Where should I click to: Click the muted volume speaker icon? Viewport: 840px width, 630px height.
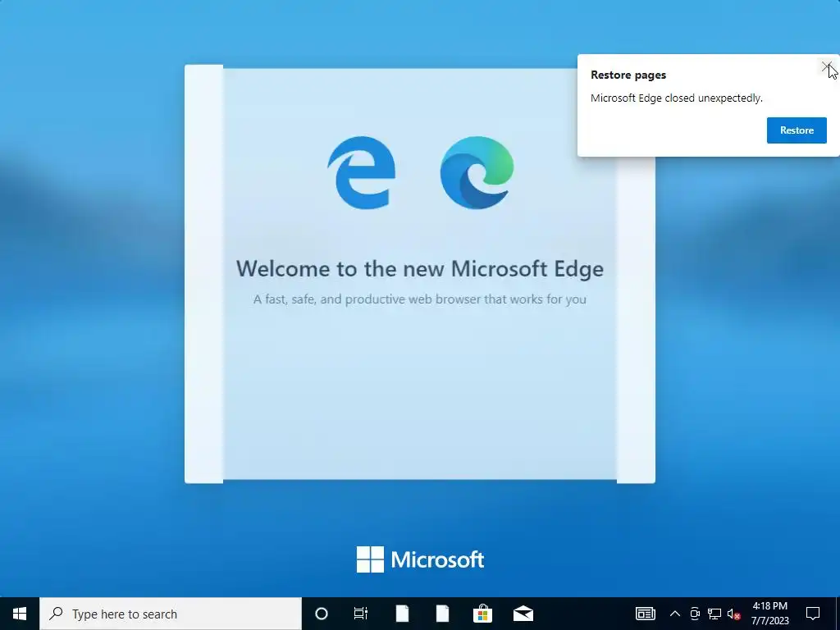click(734, 614)
